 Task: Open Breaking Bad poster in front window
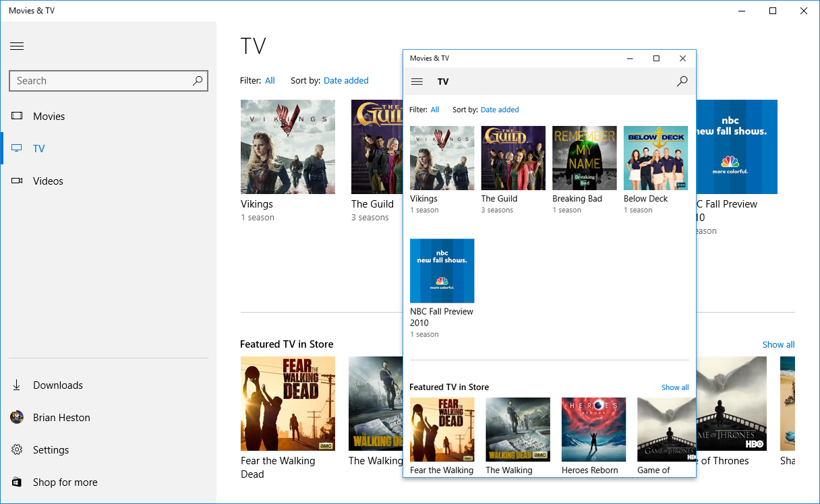point(585,158)
